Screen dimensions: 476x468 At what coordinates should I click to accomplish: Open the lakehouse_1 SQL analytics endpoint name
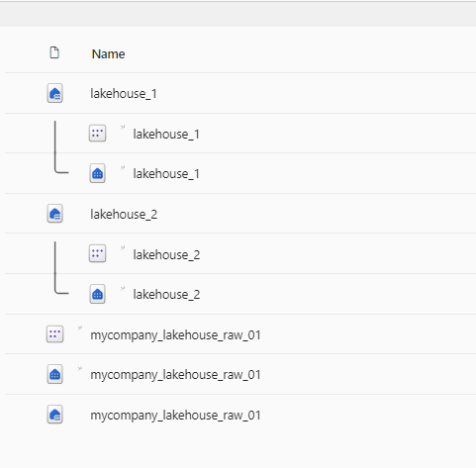tap(166, 174)
